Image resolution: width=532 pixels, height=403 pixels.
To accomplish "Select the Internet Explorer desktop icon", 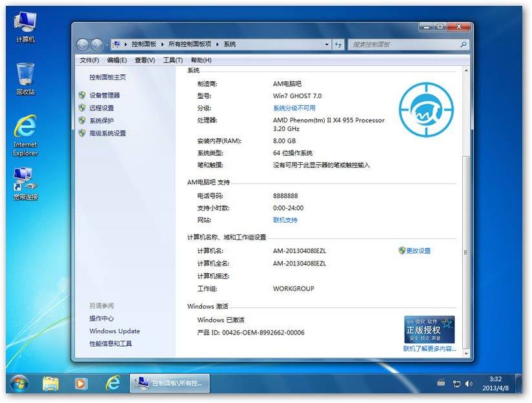I will coord(25,136).
